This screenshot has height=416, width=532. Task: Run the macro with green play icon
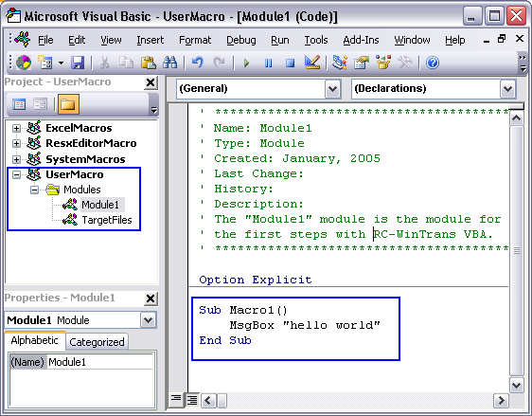[246, 63]
